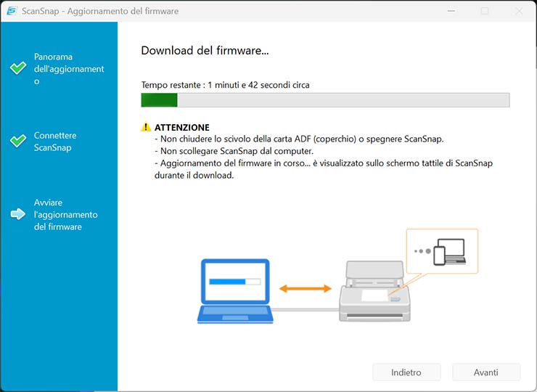This screenshot has width=537, height=392.
Task: Click the ScanSnap logo in title bar
Action: point(12,11)
